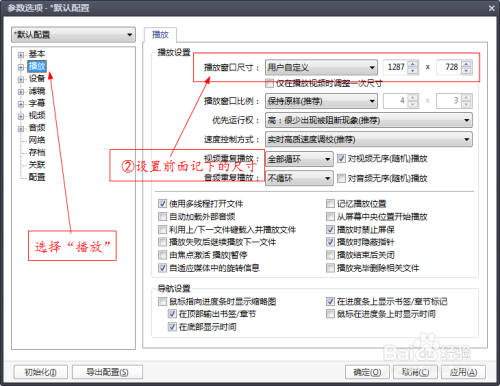Select 视频 in the settings tree

[x=37, y=116]
